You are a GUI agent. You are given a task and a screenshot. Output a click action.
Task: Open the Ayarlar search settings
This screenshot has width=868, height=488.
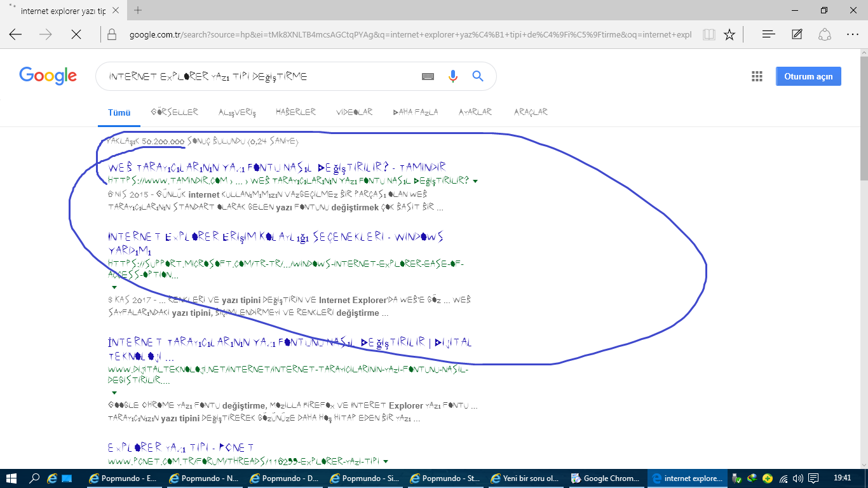tap(475, 112)
